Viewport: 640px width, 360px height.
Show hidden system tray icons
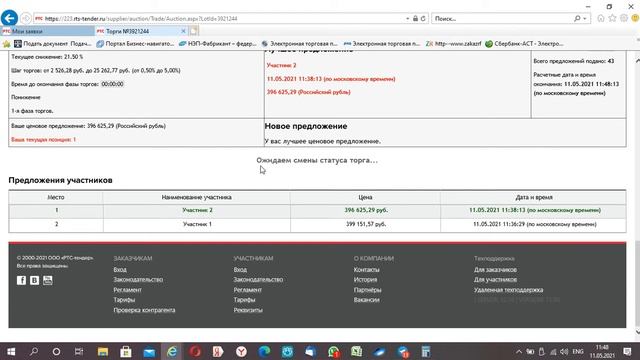point(519,351)
